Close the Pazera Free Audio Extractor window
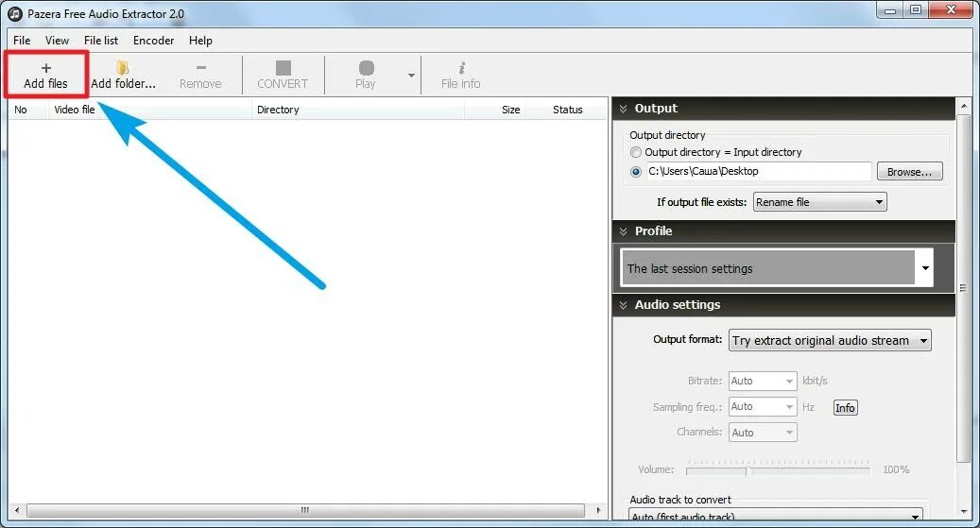This screenshot has width=980, height=528. coord(952,10)
